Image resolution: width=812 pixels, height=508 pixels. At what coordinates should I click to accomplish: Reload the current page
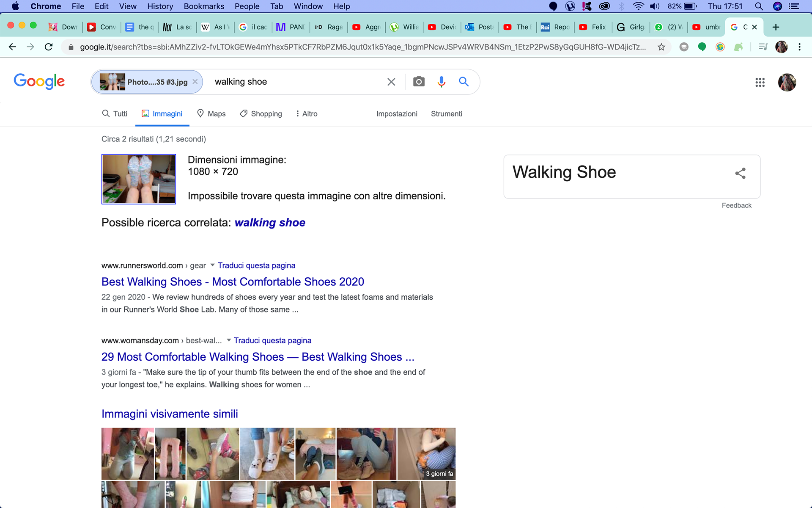[x=49, y=47]
